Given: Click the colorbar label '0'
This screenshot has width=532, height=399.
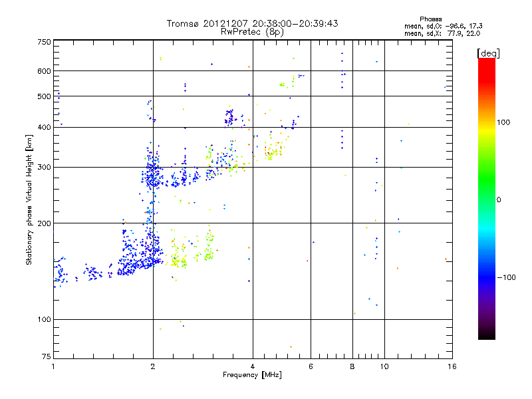Looking at the screenshot, I should click(x=499, y=200).
